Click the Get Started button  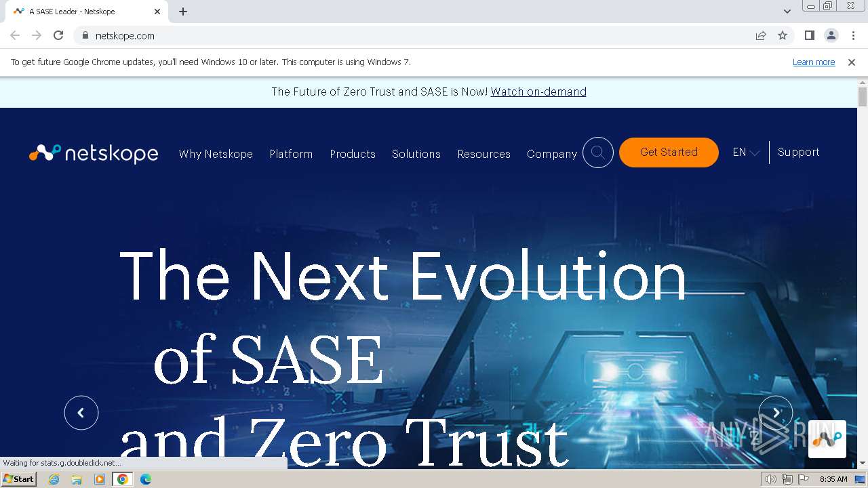[x=669, y=152]
